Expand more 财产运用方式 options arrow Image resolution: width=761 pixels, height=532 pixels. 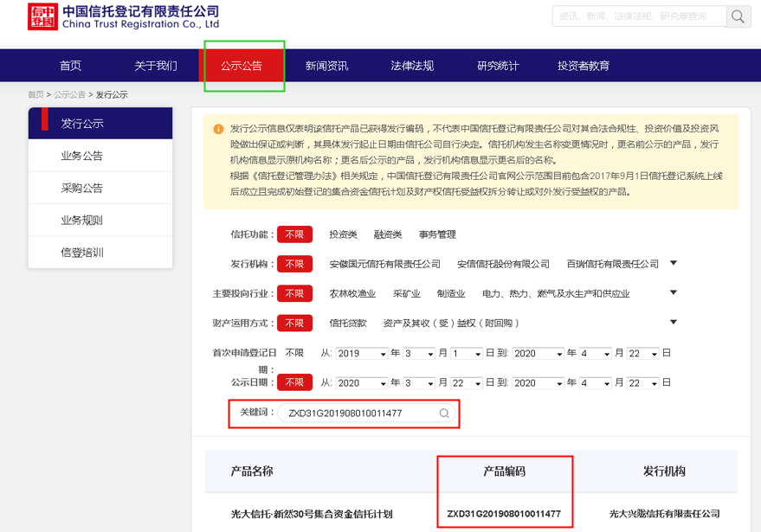click(674, 322)
